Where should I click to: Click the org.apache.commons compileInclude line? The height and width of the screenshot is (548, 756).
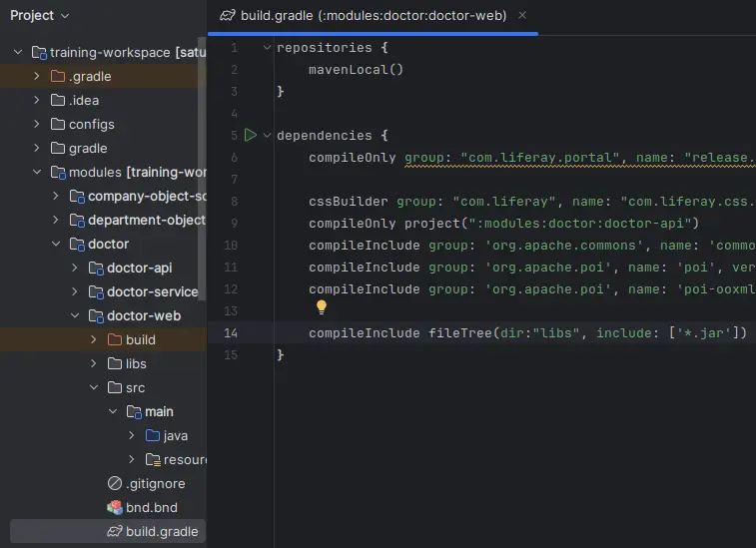[x=532, y=246]
